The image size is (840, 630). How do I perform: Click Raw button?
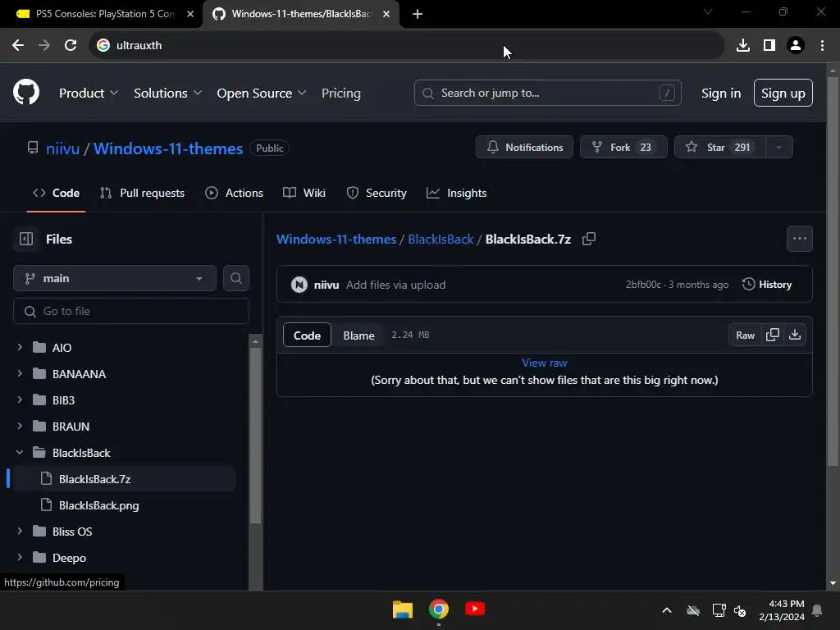click(745, 335)
